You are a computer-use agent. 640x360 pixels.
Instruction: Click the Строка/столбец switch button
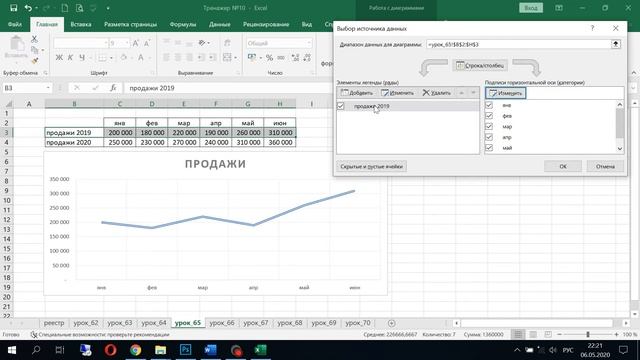pyautogui.click(x=480, y=65)
